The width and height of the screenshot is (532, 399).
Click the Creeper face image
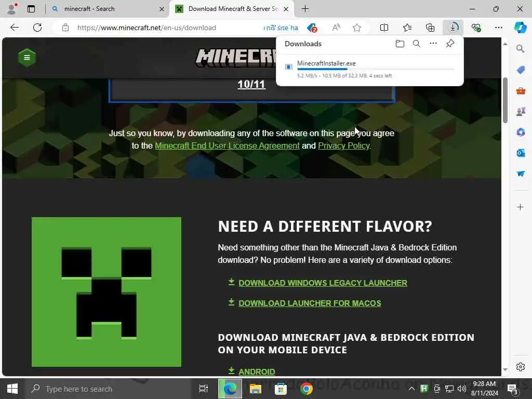click(107, 292)
